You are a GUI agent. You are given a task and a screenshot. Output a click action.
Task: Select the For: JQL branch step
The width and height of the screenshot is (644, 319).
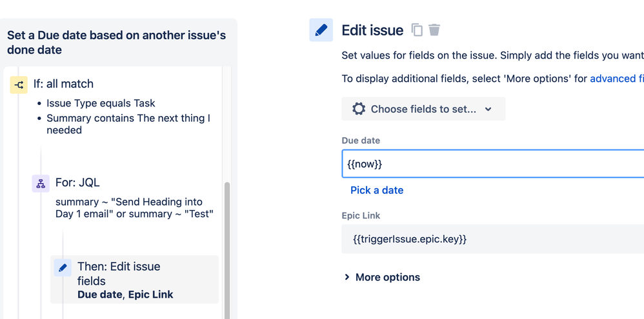coord(77,182)
